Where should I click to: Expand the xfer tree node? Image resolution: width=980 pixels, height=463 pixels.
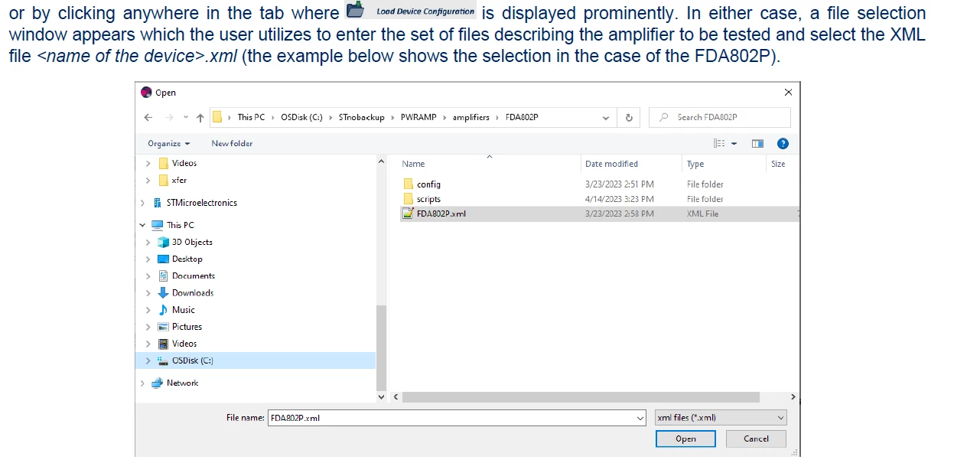coord(148,180)
